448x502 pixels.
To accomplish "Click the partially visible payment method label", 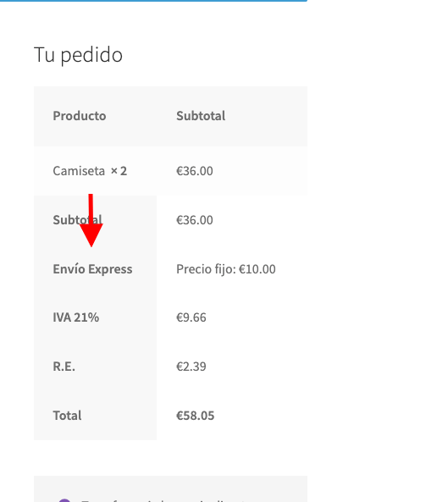I will point(163,499).
